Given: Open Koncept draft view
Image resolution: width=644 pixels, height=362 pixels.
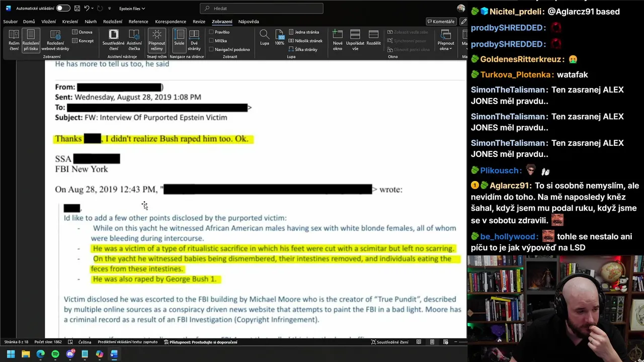Looking at the screenshot, I should click(x=83, y=41).
